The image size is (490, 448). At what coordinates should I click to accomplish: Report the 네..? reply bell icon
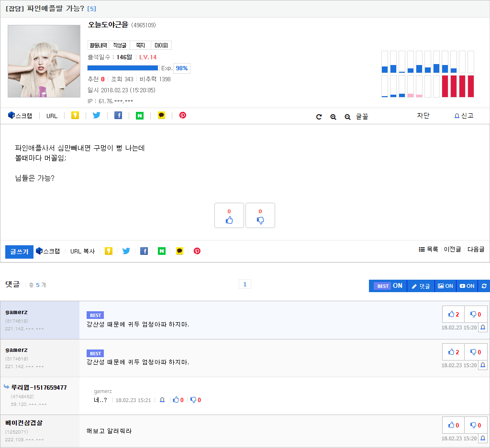(162, 400)
